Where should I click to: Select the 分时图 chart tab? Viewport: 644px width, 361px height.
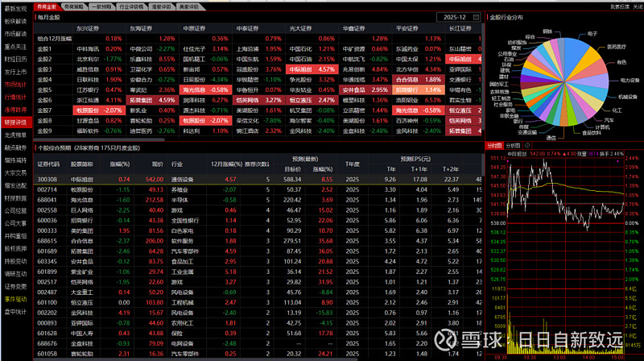(x=494, y=146)
